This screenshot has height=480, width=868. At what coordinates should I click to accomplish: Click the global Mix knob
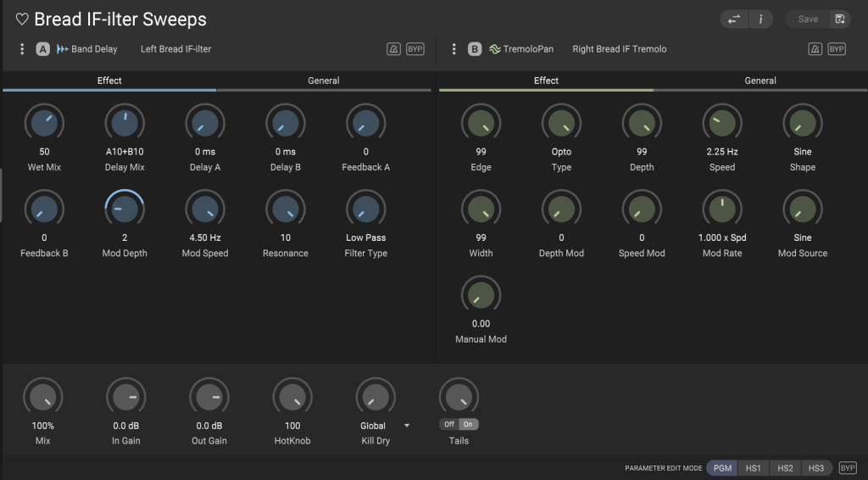click(43, 398)
